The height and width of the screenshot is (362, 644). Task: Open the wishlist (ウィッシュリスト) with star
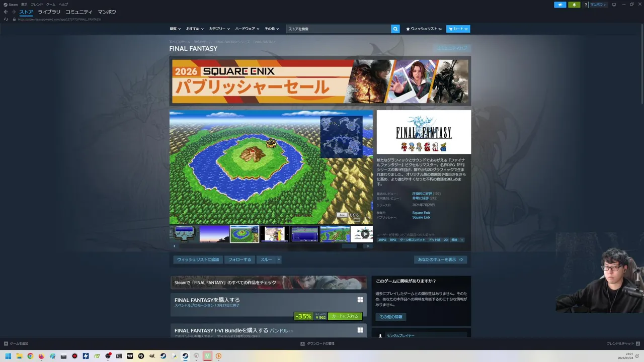424,29
